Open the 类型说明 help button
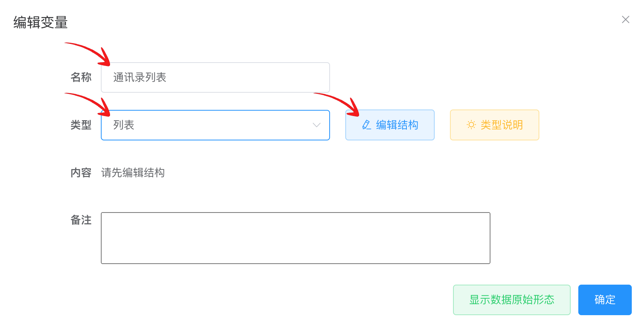Image resolution: width=644 pixels, height=335 pixels. pyautogui.click(x=495, y=125)
